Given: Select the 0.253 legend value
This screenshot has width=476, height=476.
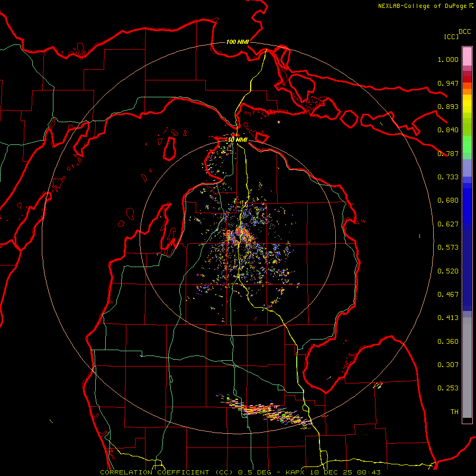Looking at the screenshot, I should (448, 388).
